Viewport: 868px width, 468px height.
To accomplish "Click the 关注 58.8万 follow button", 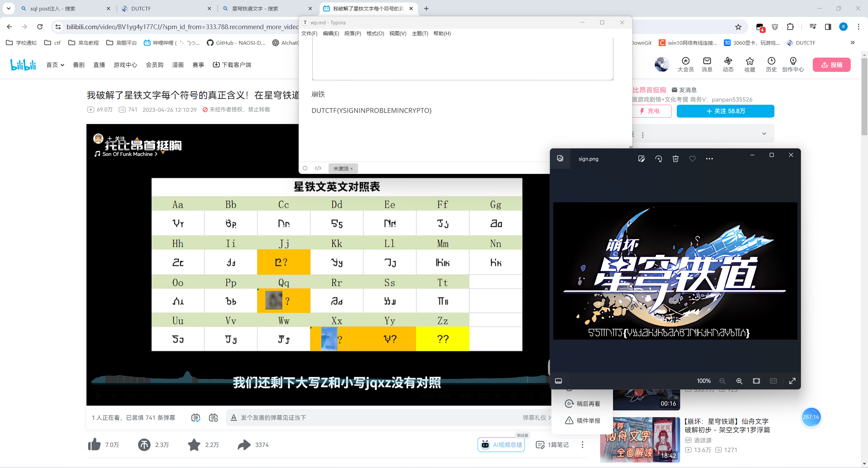I will (725, 111).
